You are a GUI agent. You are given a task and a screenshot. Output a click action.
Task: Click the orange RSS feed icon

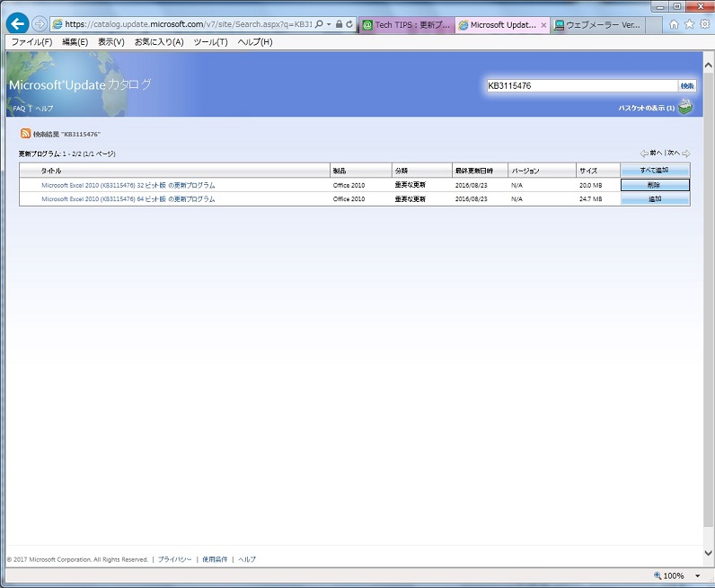(25, 133)
